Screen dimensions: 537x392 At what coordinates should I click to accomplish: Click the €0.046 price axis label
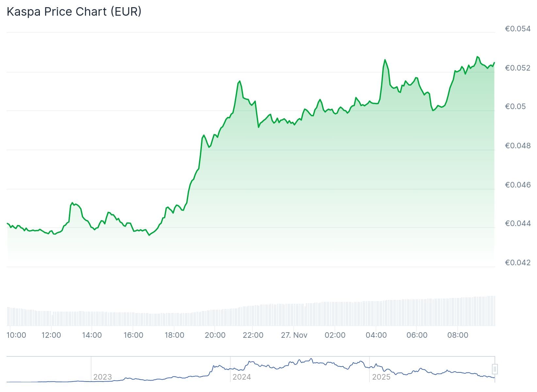tap(517, 185)
